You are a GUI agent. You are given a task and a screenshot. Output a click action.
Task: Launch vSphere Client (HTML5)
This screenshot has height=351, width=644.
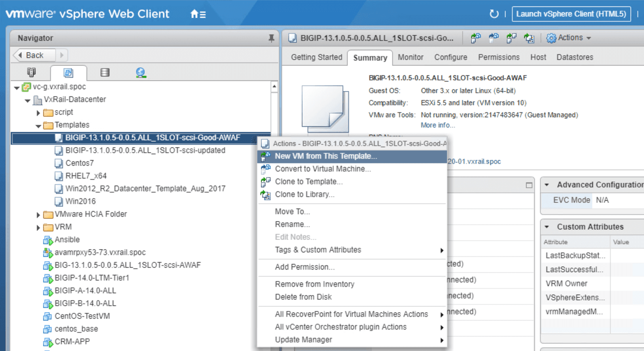(x=571, y=14)
